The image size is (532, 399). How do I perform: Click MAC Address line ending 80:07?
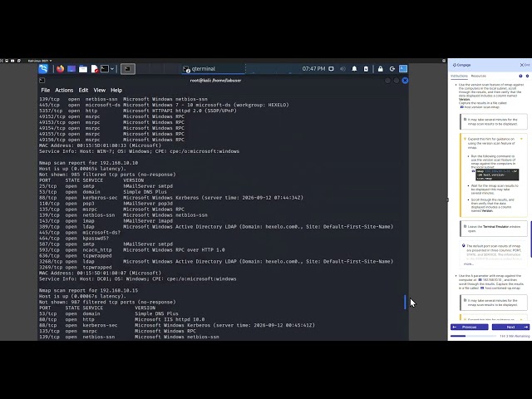pyautogui.click(x=100, y=273)
